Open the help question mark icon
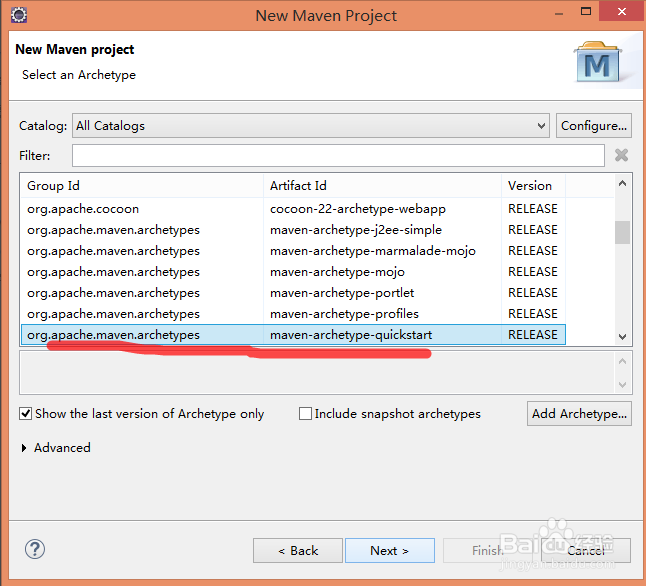 tap(35, 549)
